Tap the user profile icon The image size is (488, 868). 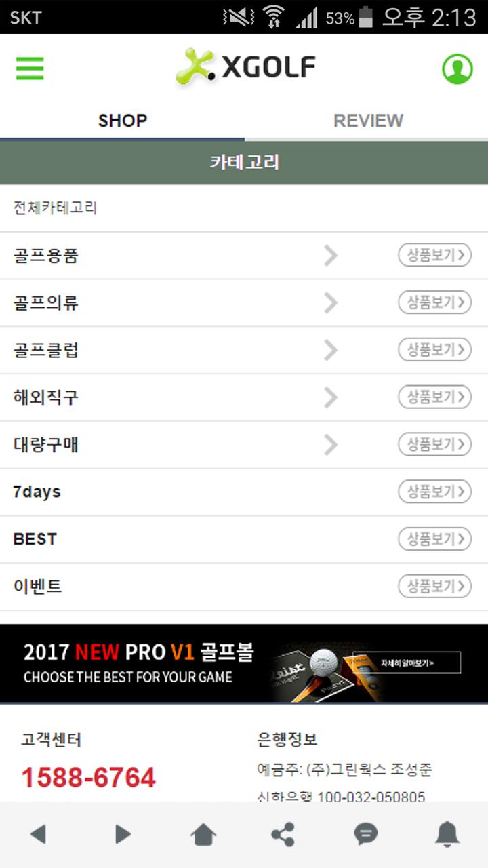pos(457,68)
